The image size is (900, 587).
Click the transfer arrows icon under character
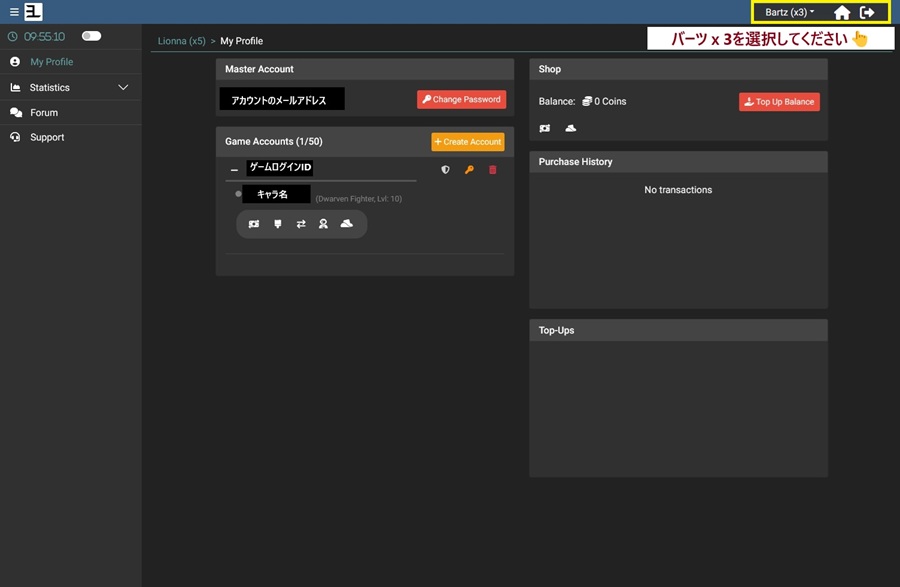[301, 224]
